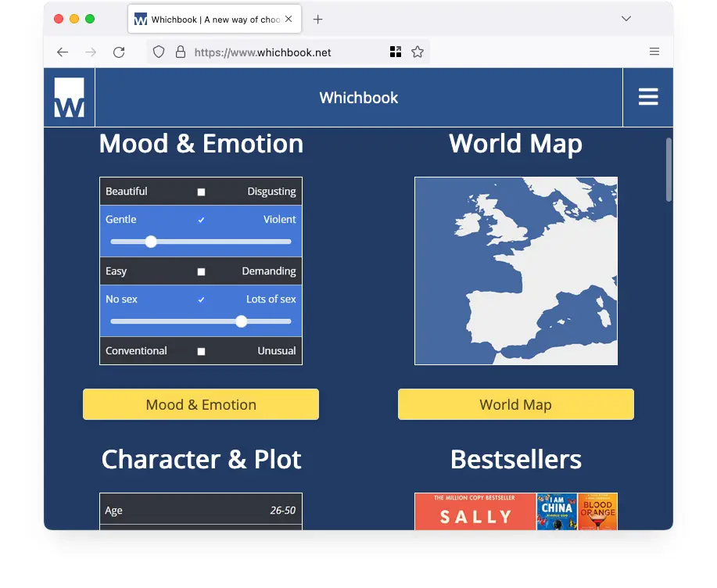This screenshot has height=588, width=717.
Task: Enable the Easy–Demanding checkbox
Action: click(x=201, y=272)
